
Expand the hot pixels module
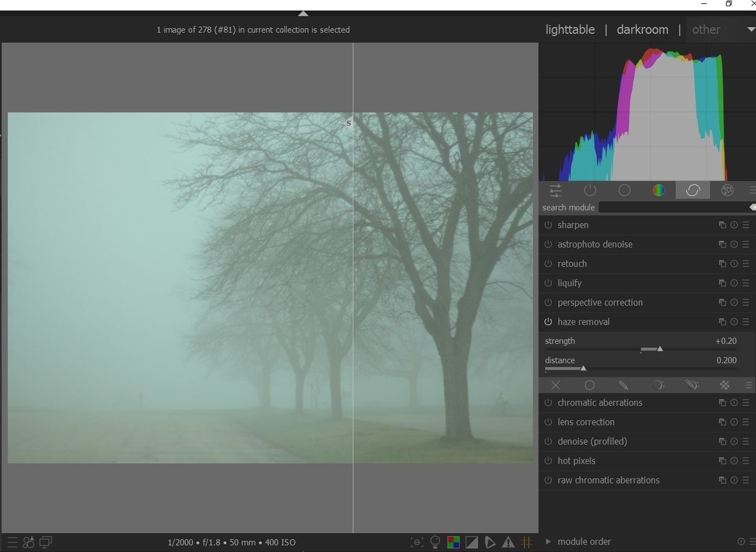tap(576, 461)
